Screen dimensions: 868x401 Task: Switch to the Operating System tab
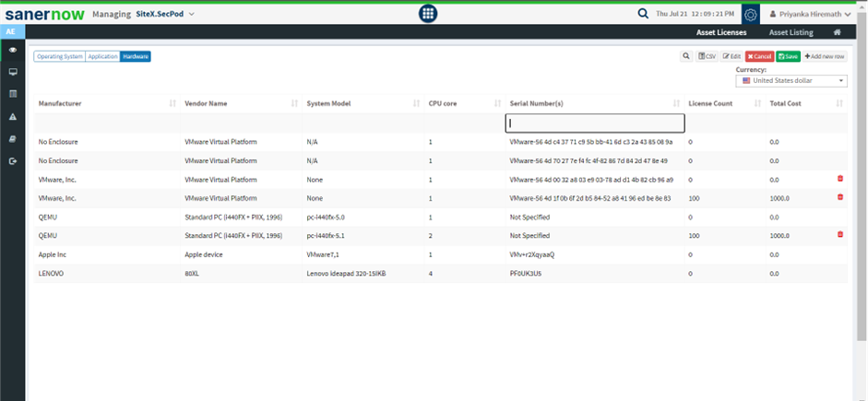point(60,56)
